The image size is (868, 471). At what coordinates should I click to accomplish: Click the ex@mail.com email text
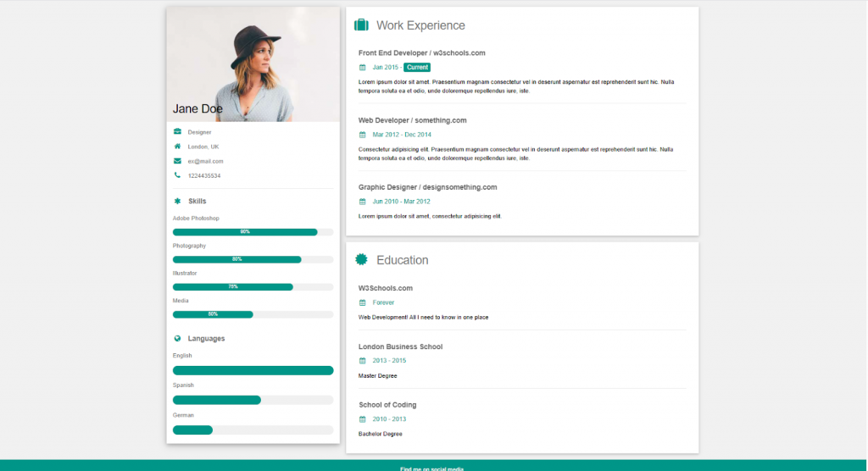point(205,161)
